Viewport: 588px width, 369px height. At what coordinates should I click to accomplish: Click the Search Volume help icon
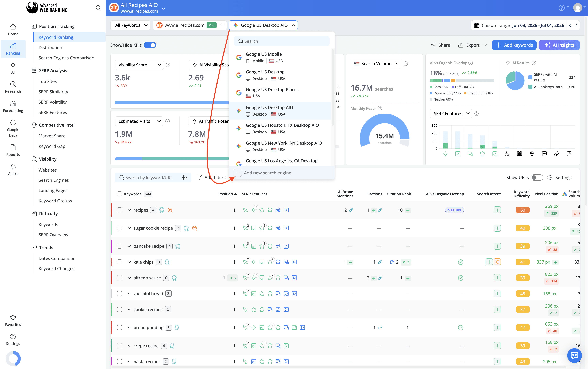coord(406,63)
